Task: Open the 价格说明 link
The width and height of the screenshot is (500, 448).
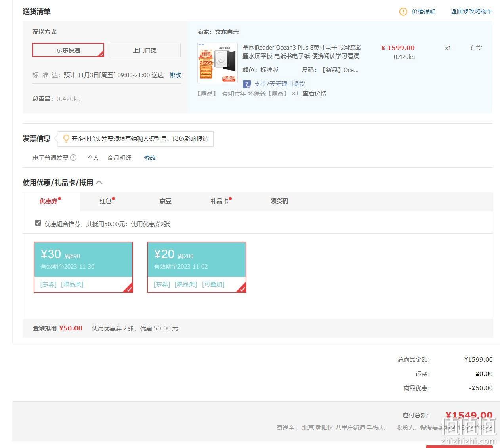Action: pos(424,11)
